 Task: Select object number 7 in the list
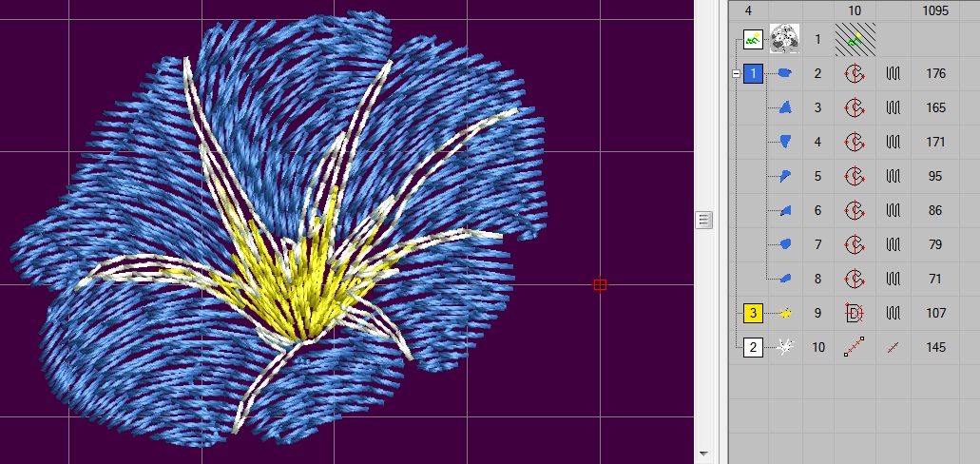[x=818, y=244]
